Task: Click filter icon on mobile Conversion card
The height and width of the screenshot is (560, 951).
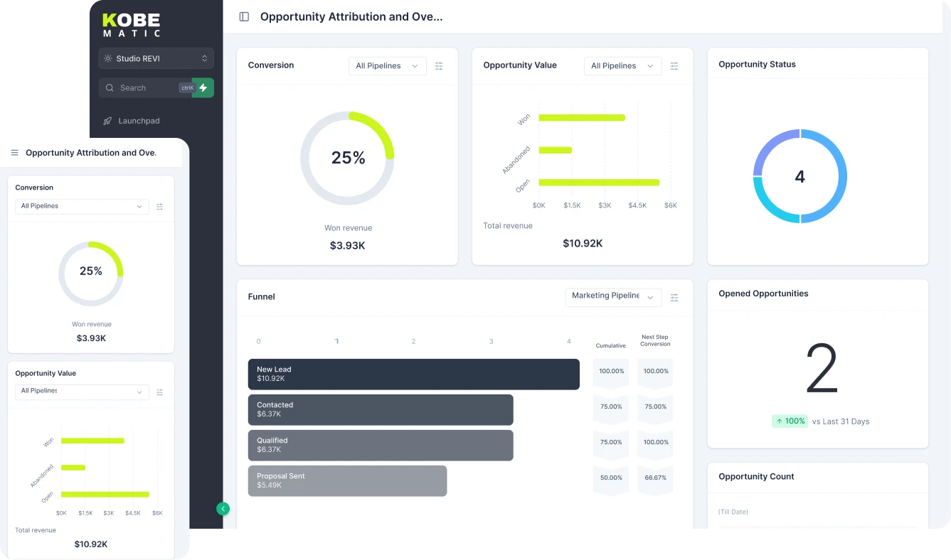Action: coord(160,207)
